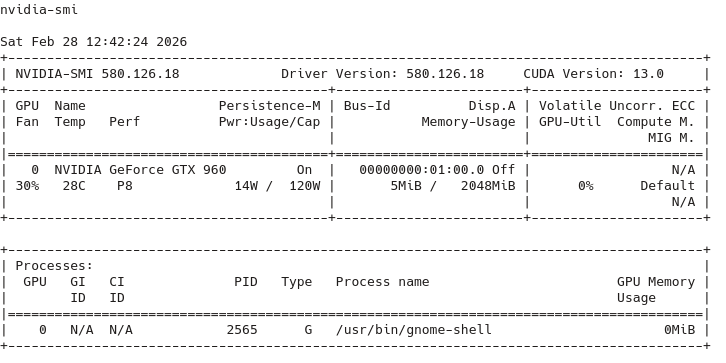726x363 pixels.
Task: Click the Bus-Id value 00000000:01:00.0
Action: (421, 170)
